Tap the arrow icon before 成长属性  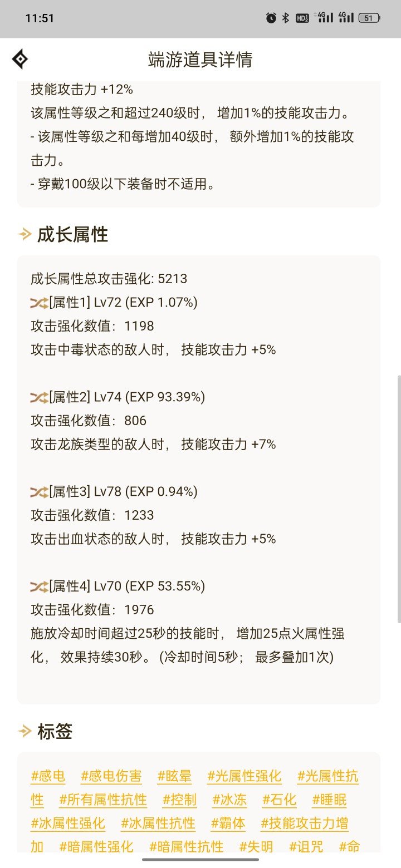[25, 235]
